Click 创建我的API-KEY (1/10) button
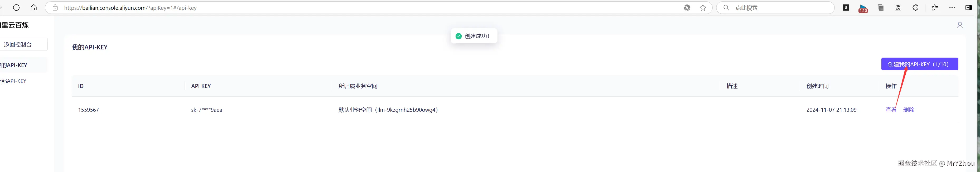Viewport: 980px width, 172px height. (920, 64)
